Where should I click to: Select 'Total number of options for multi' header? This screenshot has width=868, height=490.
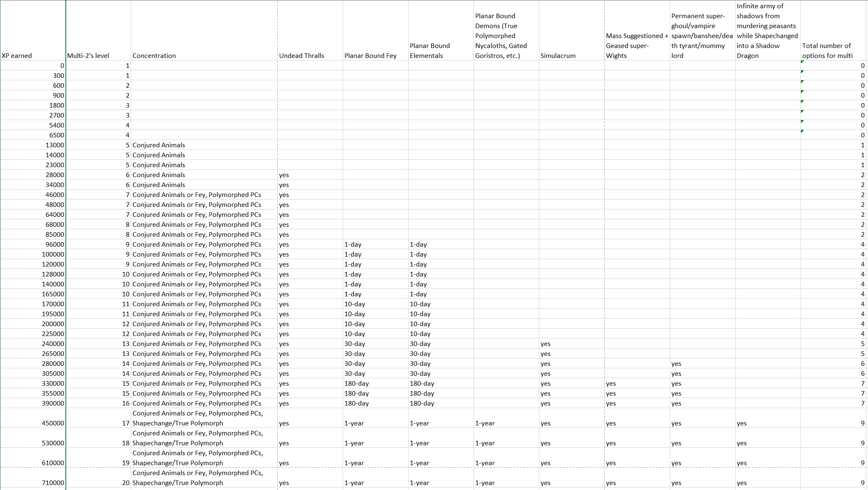coord(834,30)
